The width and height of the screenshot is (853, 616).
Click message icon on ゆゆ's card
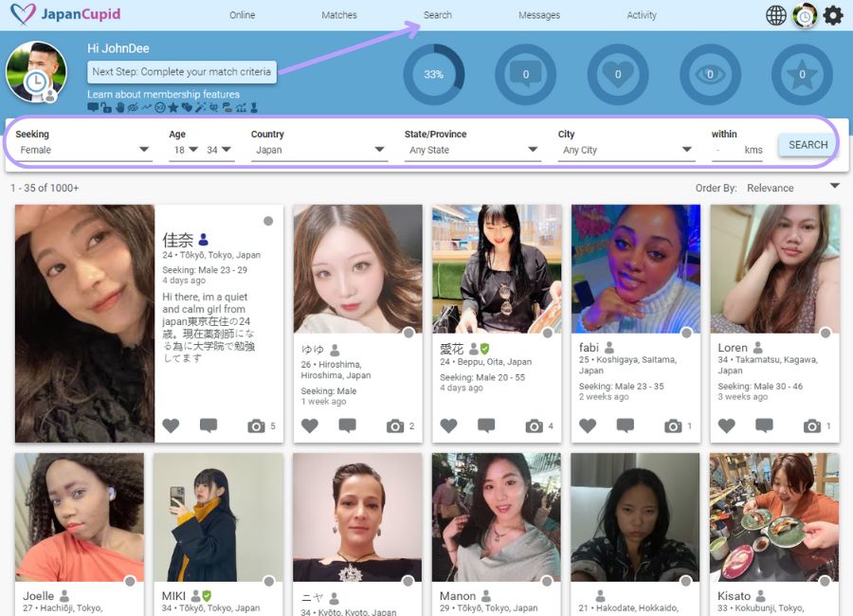point(348,426)
